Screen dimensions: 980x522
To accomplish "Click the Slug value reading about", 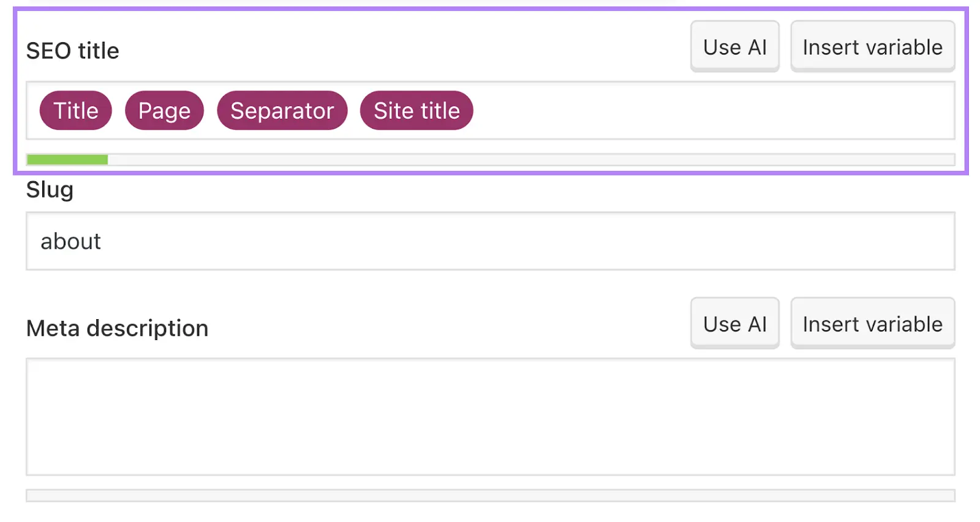I will (70, 241).
